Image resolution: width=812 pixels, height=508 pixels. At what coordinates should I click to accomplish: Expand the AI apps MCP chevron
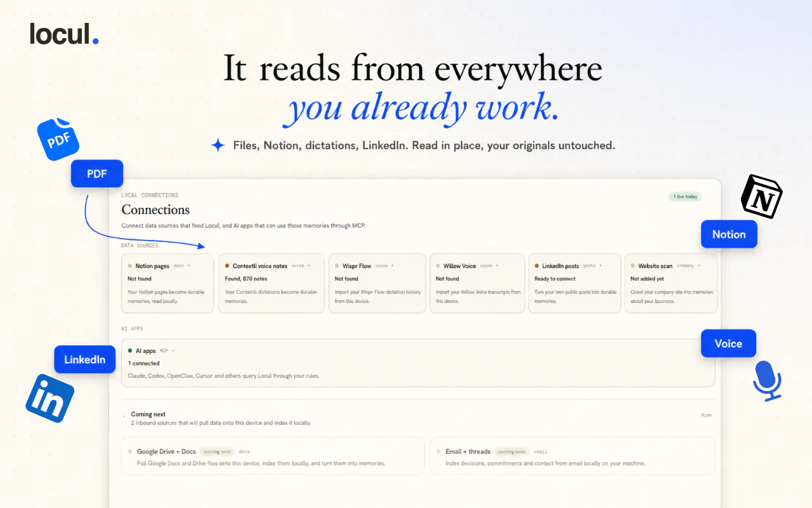click(x=173, y=351)
